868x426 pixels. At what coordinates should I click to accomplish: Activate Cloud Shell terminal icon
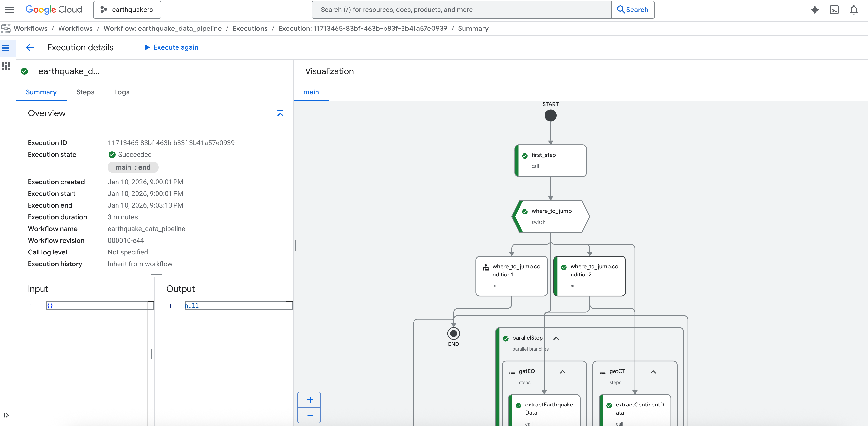pyautogui.click(x=834, y=10)
